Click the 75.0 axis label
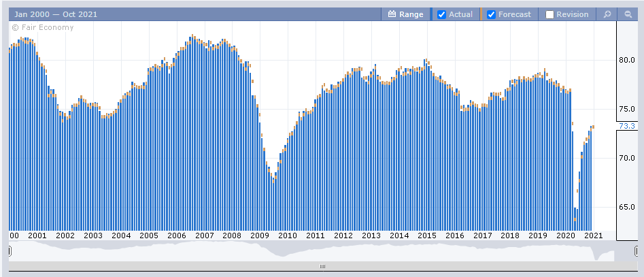644x277 pixels. pos(627,109)
